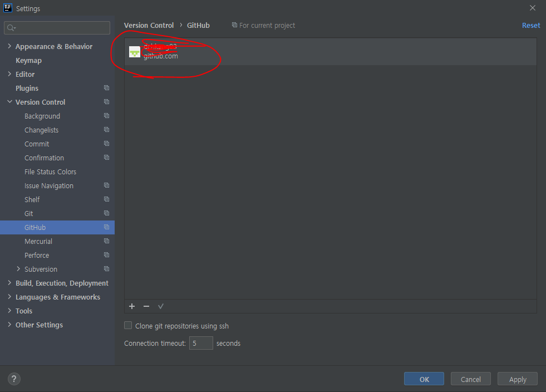Click the remove account minus icon
The image size is (546, 392).
[x=146, y=306]
